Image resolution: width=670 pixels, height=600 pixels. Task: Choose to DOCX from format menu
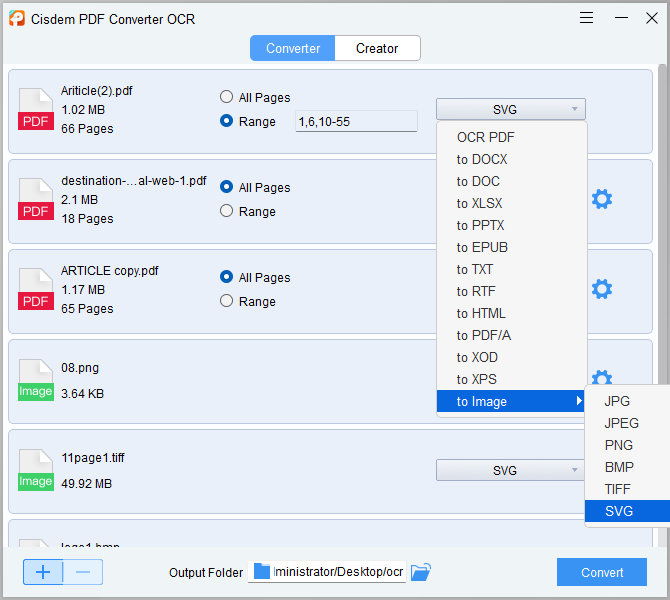[482, 159]
